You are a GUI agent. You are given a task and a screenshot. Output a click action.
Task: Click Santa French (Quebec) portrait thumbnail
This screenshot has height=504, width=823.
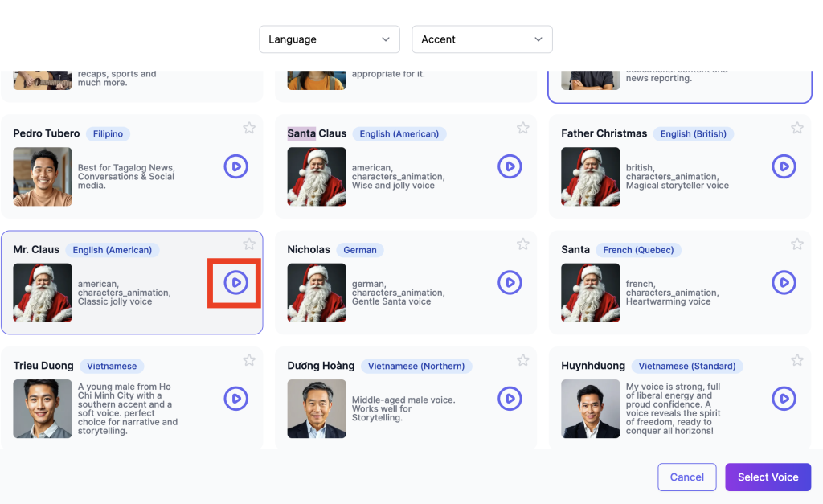[591, 293]
